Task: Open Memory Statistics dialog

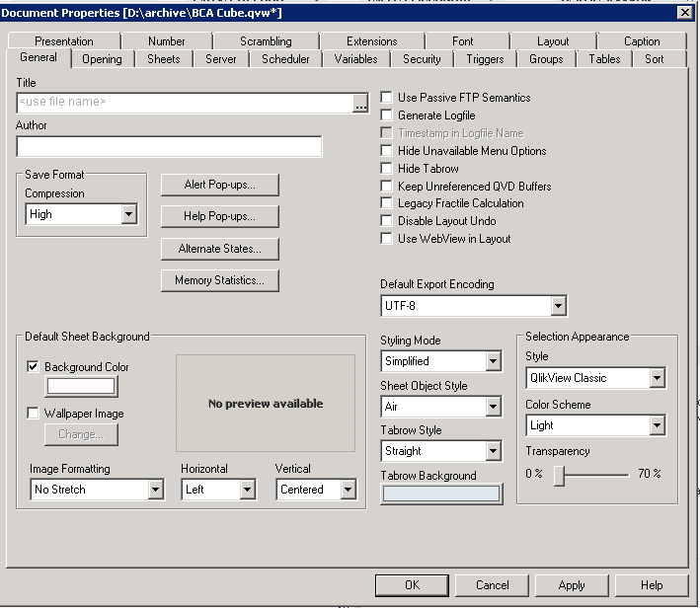Action: click(219, 280)
